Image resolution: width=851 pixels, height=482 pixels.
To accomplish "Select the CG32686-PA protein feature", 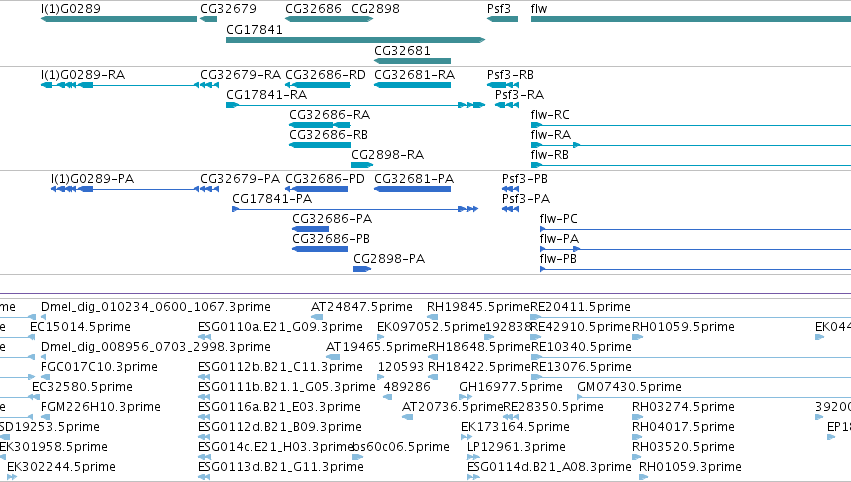I will (310, 229).
